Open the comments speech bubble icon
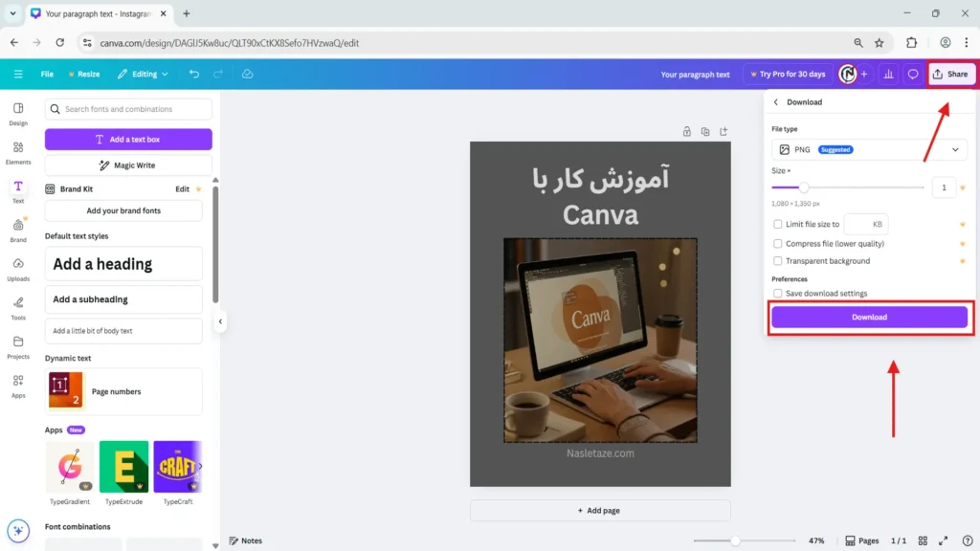The height and width of the screenshot is (551, 980). coord(913,74)
